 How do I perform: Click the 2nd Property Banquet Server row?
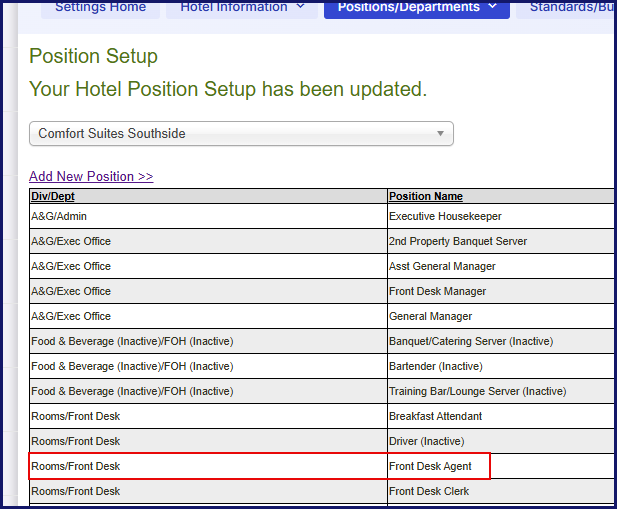(x=457, y=241)
